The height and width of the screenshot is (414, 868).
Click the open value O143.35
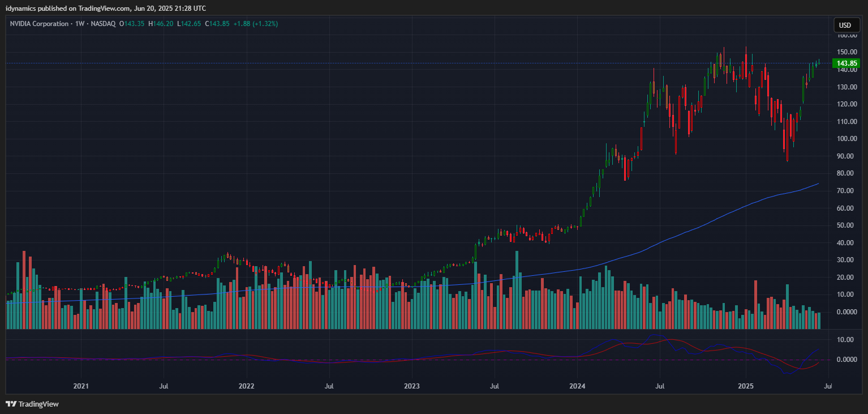click(x=131, y=24)
